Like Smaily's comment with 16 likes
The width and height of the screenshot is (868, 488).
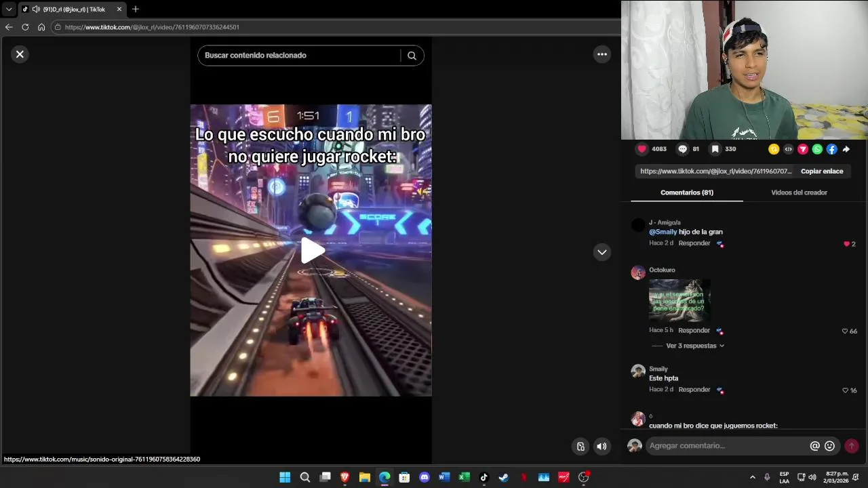coord(845,390)
